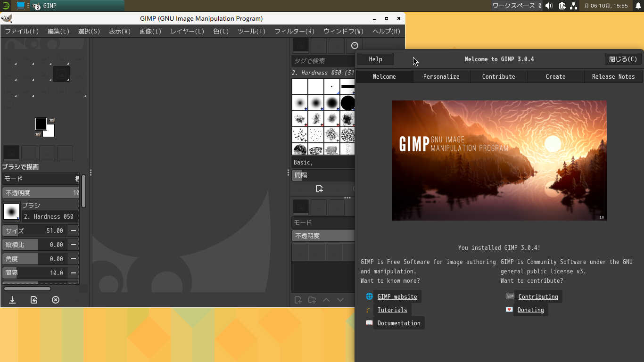Open the clipboard manager in the system tray
Image resolution: width=644 pixels, height=362 pixels.
coord(561,6)
